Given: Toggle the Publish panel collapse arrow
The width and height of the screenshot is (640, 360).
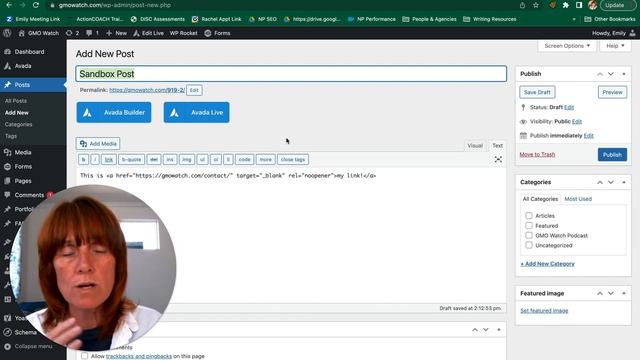Looking at the screenshot, I should (624, 74).
